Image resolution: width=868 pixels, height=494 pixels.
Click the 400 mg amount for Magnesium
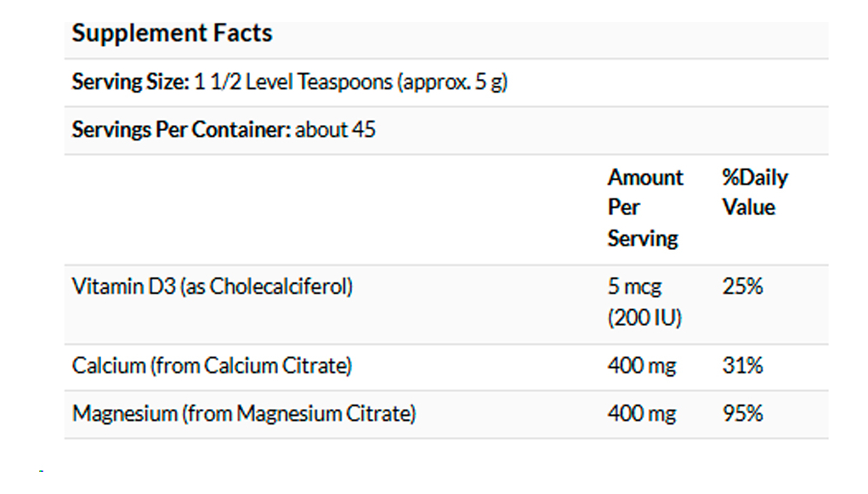point(642,414)
